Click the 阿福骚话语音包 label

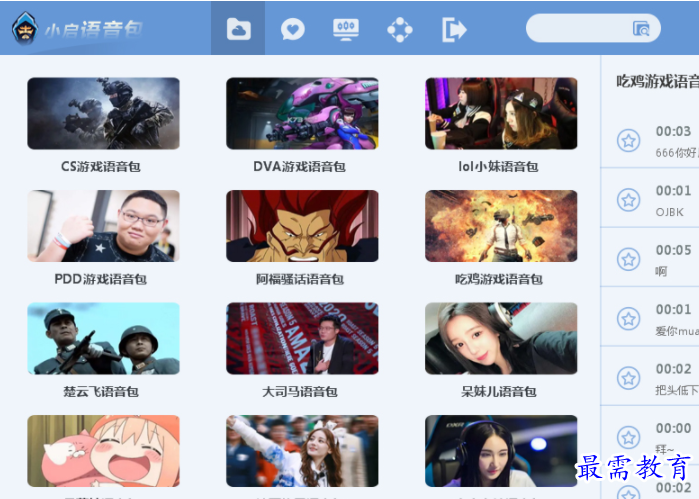pyautogui.click(x=300, y=280)
